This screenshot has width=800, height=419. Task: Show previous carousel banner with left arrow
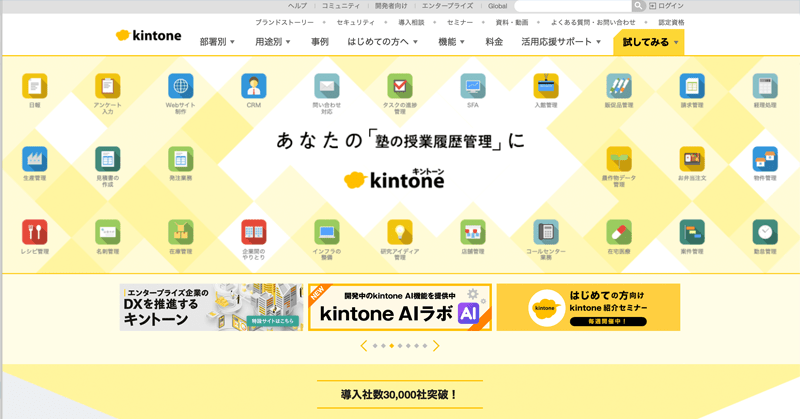tap(364, 346)
